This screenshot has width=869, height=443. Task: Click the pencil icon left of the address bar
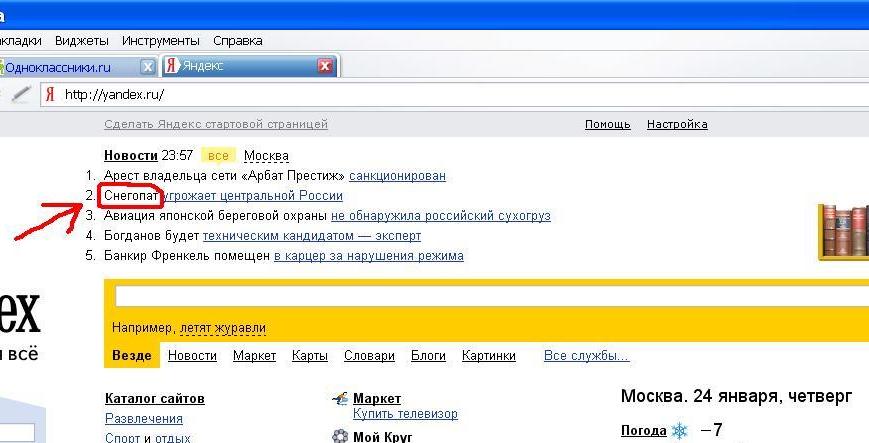(20, 95)
